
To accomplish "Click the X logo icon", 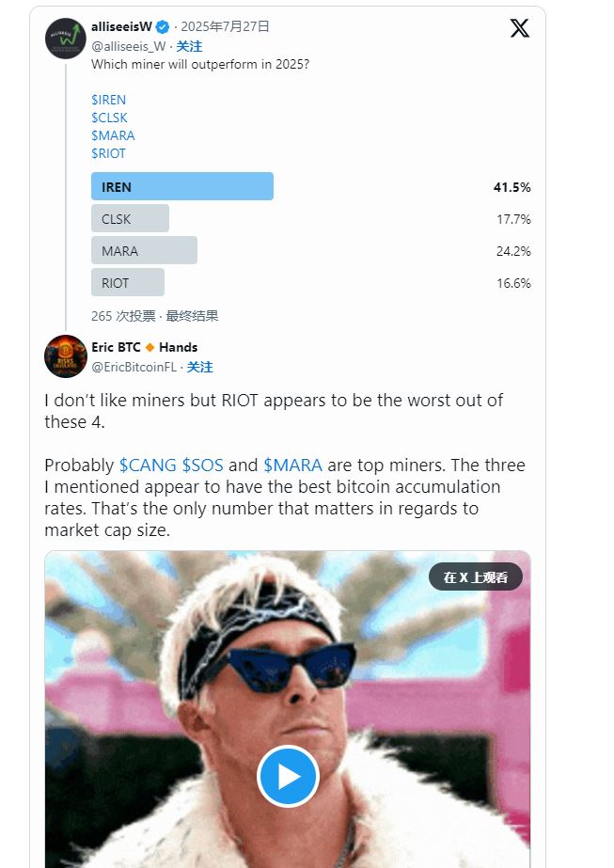I will click(x=519, y=27).
